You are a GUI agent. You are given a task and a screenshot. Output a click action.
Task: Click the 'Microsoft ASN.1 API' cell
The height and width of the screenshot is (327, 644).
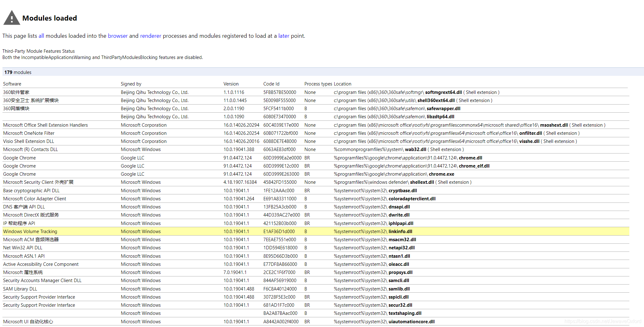point(24,256)
